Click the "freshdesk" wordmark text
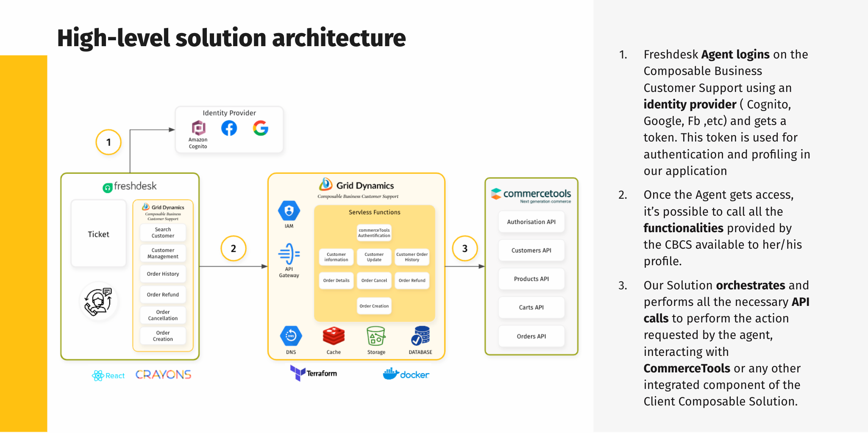The width and height of the screenshot is (868, 433). (x=135, y=186)
